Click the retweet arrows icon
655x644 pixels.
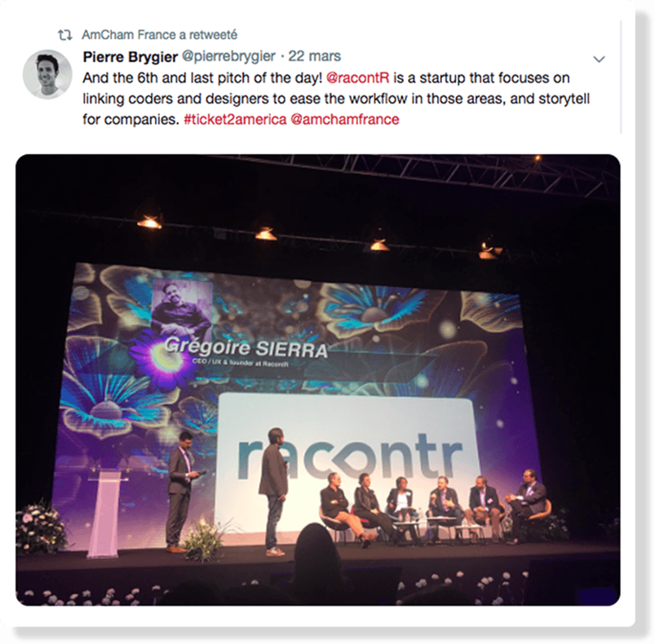tap(64, 35)
